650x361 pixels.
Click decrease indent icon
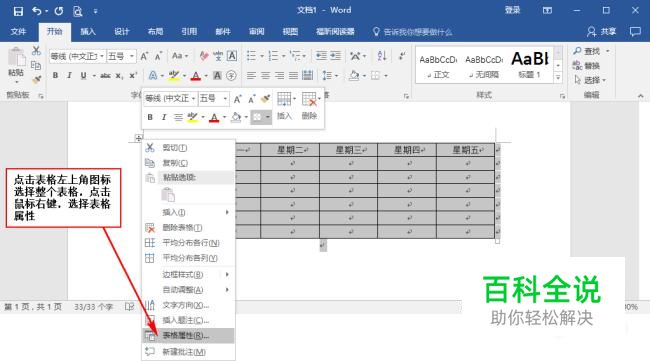click(321, 56)
